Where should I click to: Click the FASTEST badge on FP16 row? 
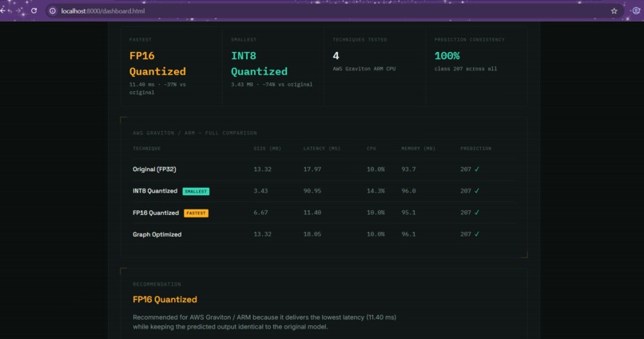[x=196, y=213]
